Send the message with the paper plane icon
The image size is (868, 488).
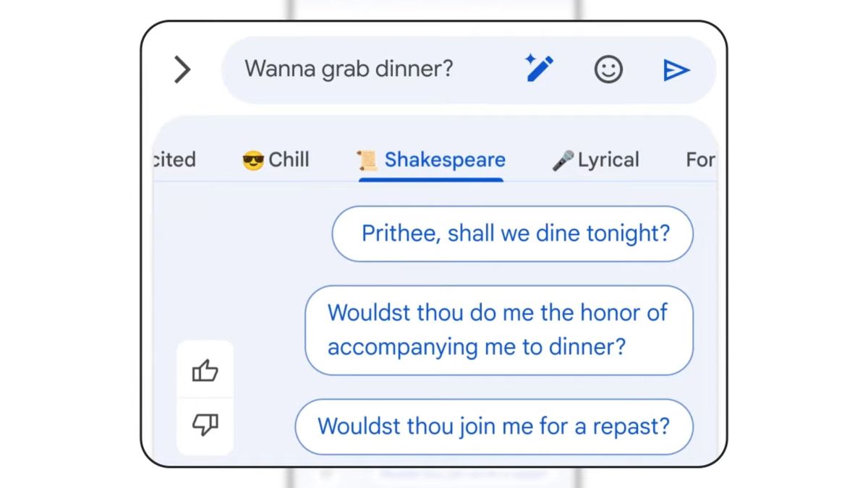(x=677, y=69)
